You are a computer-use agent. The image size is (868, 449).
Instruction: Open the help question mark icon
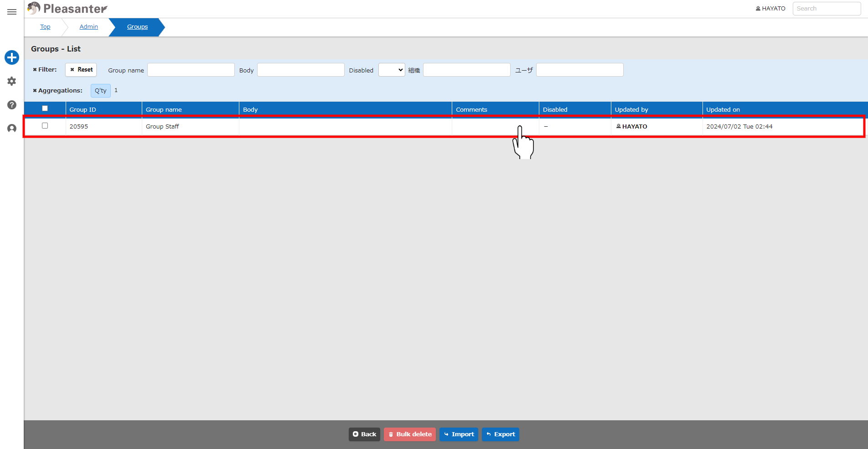pos(12,105)
